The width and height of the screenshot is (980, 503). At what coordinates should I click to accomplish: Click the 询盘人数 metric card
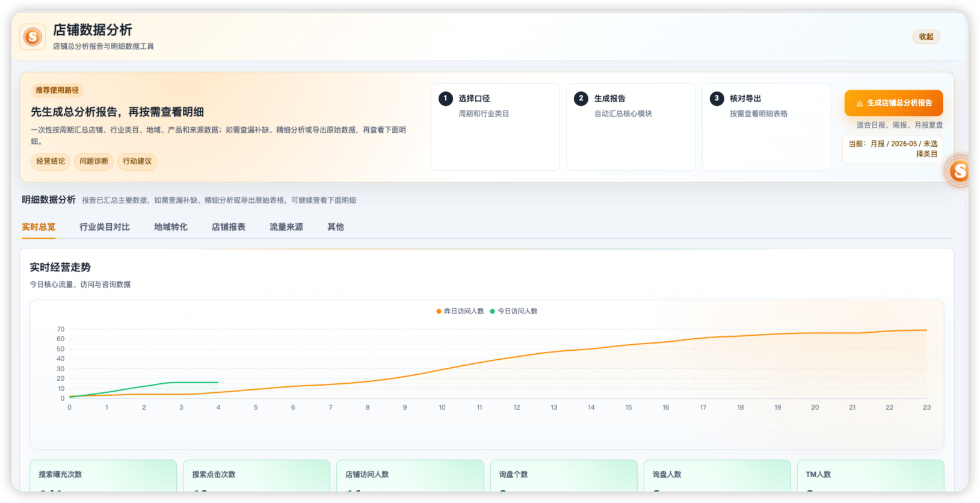717,476
